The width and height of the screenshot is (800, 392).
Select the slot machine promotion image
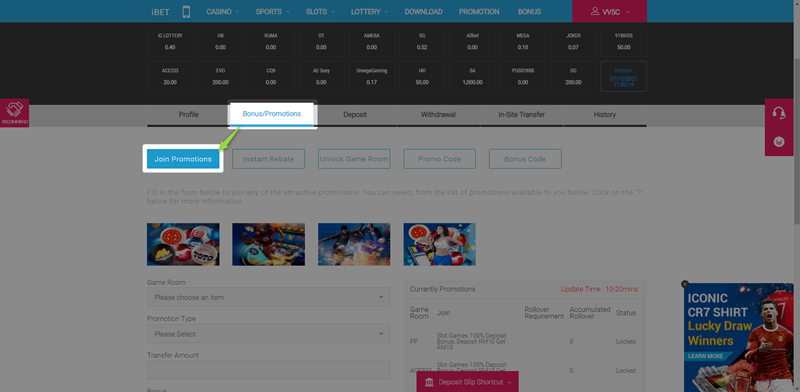268,244
